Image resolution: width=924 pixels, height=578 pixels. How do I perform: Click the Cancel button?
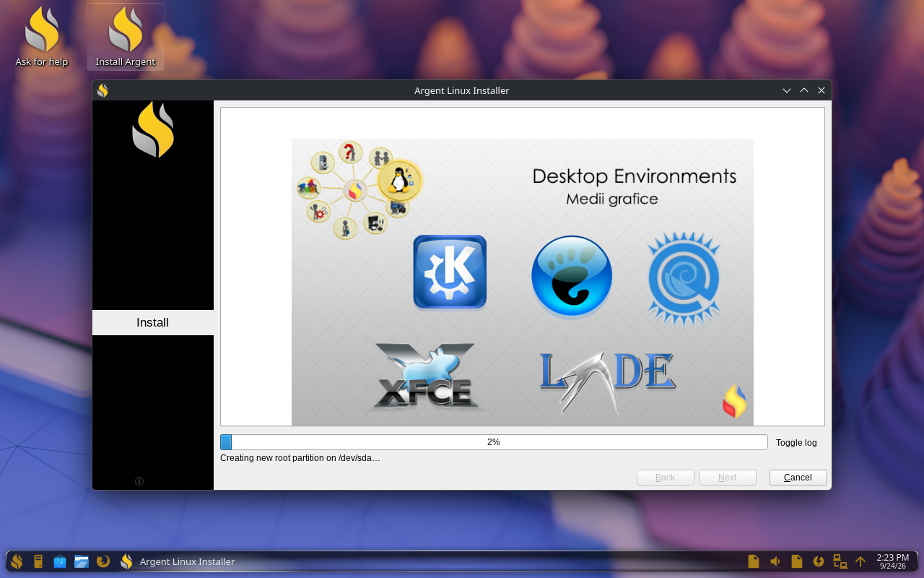(798, 478)
